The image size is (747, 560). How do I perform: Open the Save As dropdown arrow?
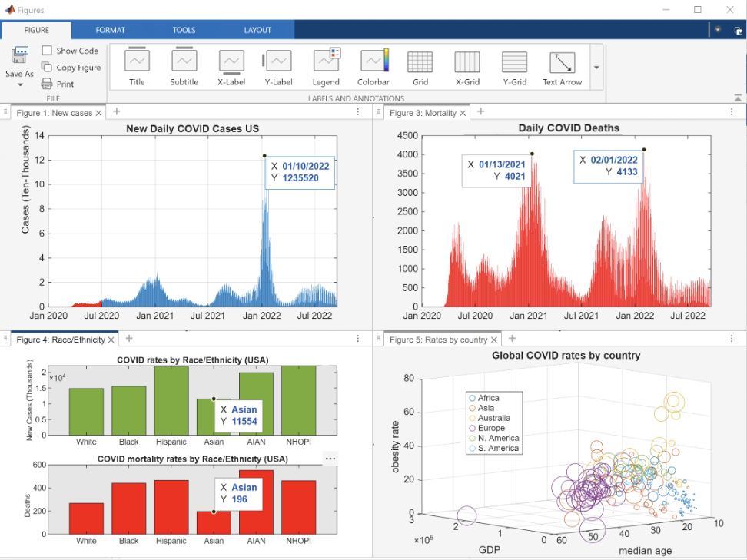click(20, 84)
